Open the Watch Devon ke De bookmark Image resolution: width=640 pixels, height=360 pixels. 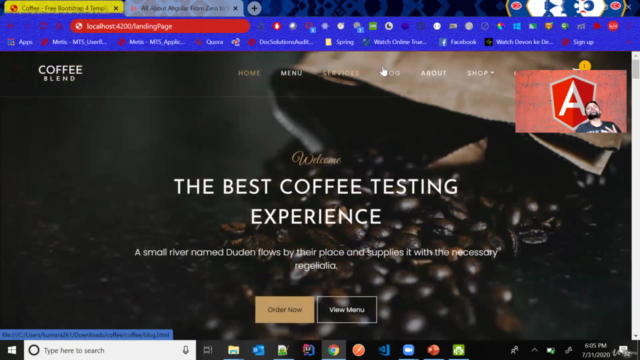[x=519, y=42]
